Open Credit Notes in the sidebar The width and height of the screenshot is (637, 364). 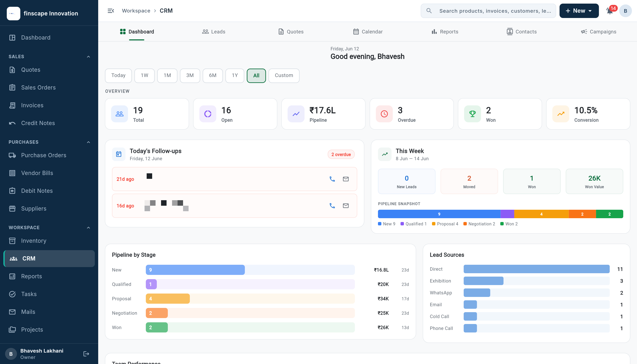(x=49, y=123)
